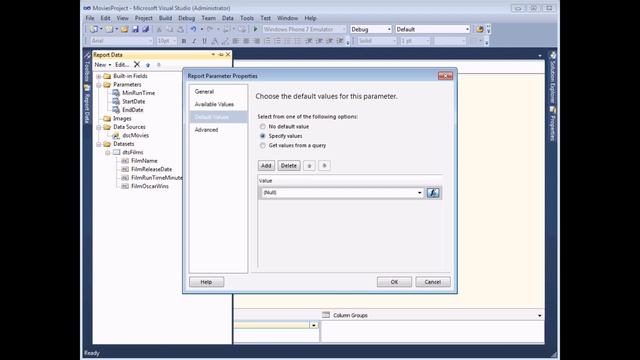Open the Help menu
Image resolution: width=640 pixels, height=360 pixels.
[310, 18]
